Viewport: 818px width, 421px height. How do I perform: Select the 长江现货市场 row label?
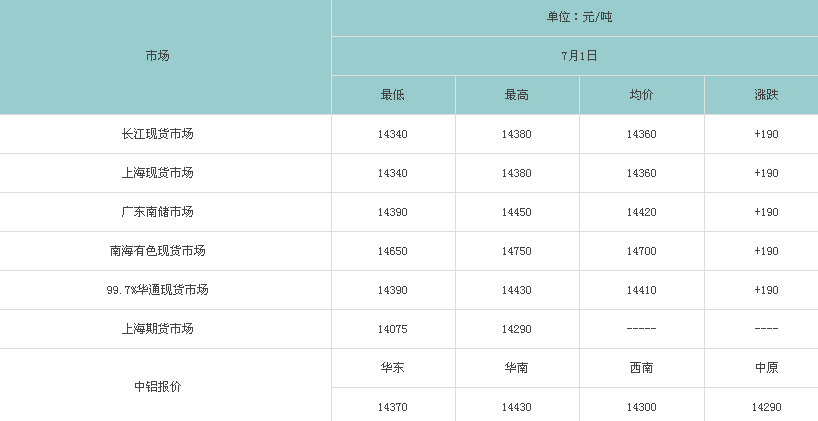point(157,134)
